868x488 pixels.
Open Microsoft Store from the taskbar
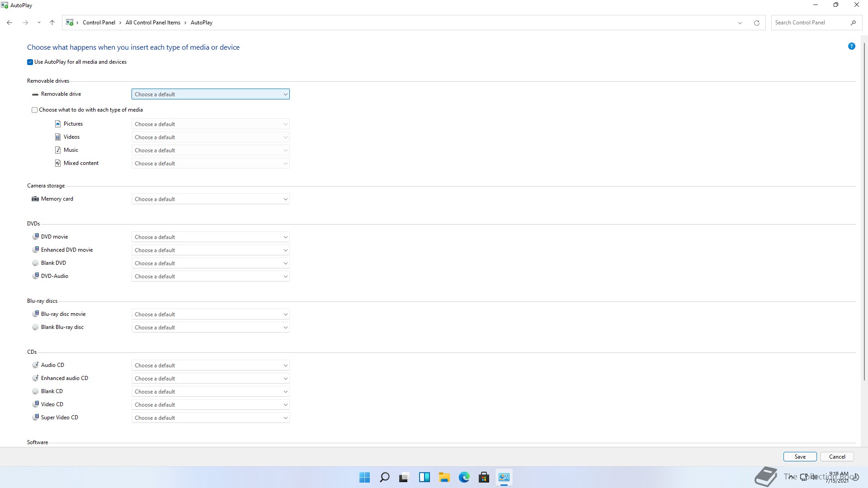click(484, 477)
